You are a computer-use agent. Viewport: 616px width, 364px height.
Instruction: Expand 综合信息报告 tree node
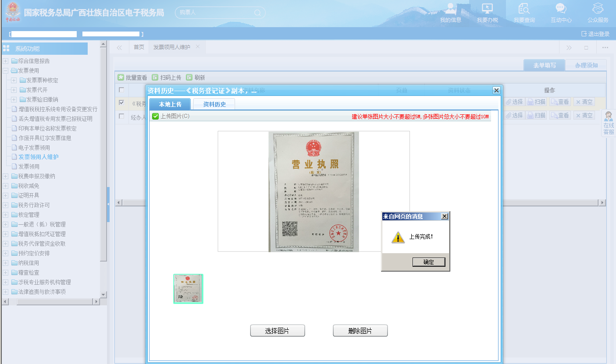coord(5,61)
